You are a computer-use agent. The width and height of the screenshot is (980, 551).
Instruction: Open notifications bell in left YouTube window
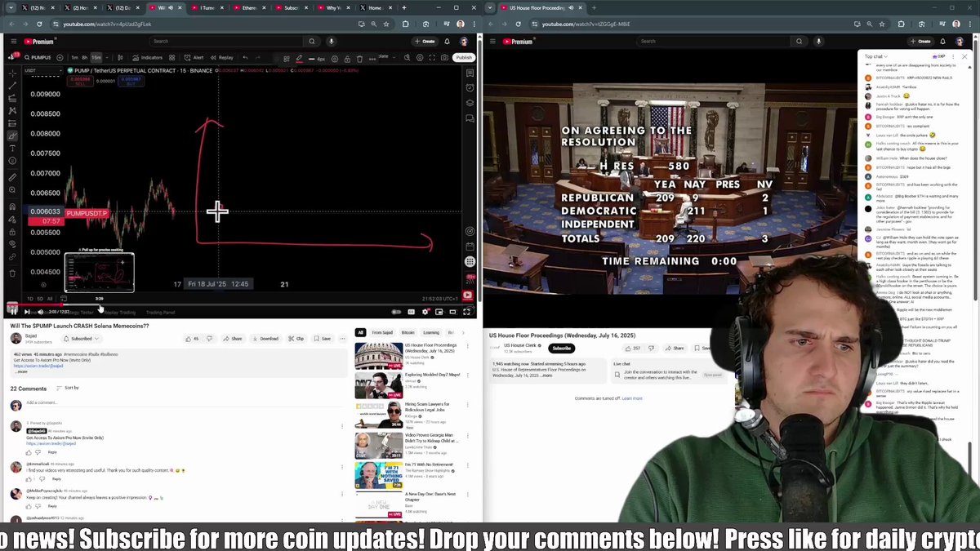(448, 41)
